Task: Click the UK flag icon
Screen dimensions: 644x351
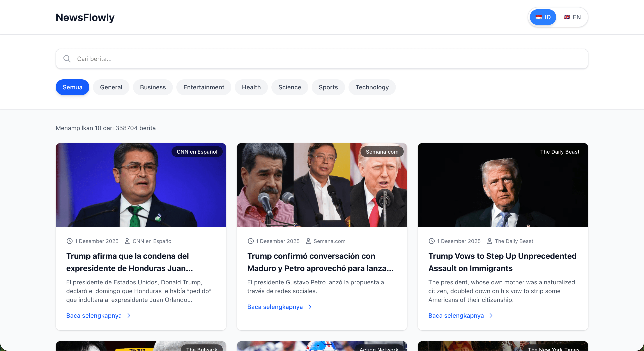Action: pyautogui.click(x=566, y=17)
